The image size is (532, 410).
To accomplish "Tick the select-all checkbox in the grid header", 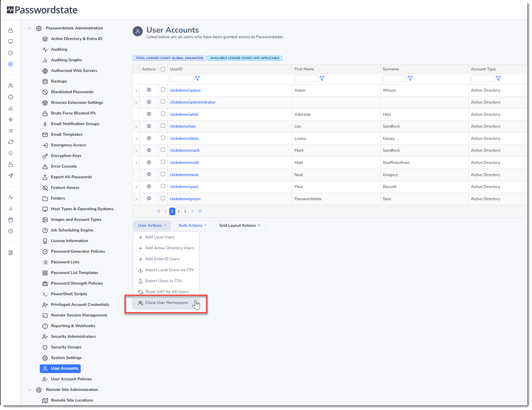I will point(163,69).
